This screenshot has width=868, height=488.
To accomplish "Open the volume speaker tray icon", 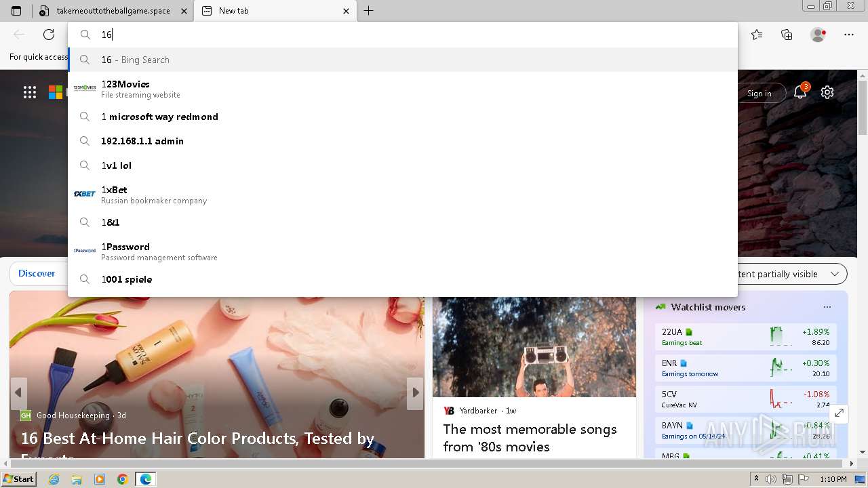I will coord(771,479).
